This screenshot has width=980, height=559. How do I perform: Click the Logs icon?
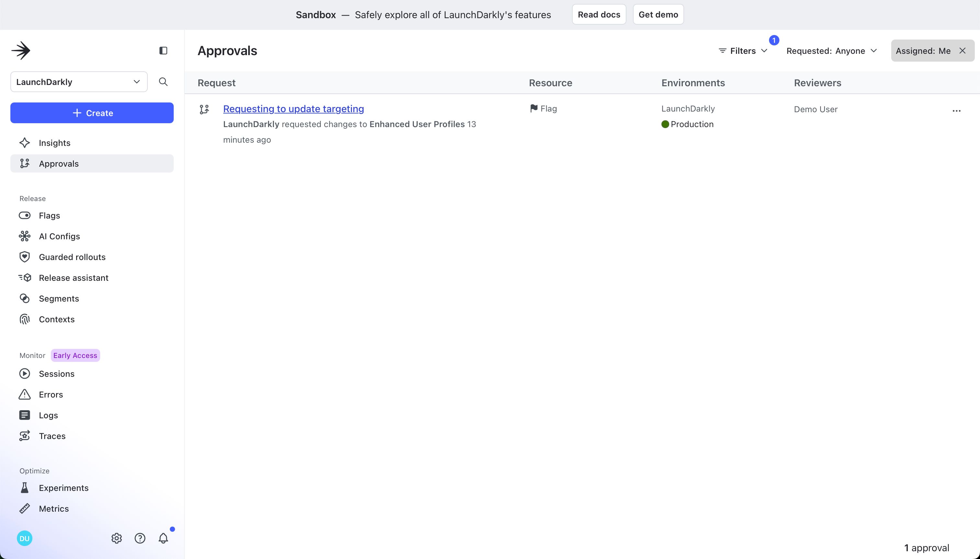[25, 415]
